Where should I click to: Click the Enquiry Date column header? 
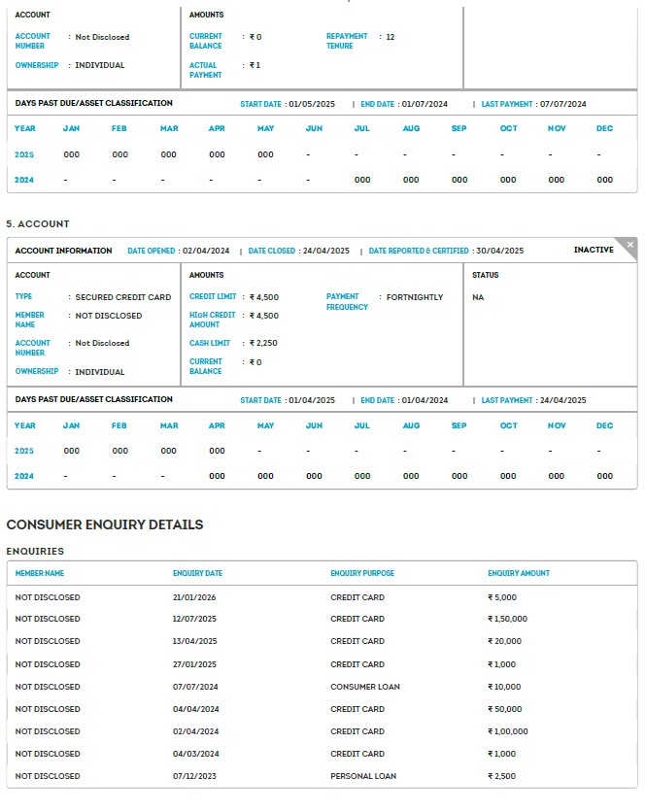(x=197, y=573)
